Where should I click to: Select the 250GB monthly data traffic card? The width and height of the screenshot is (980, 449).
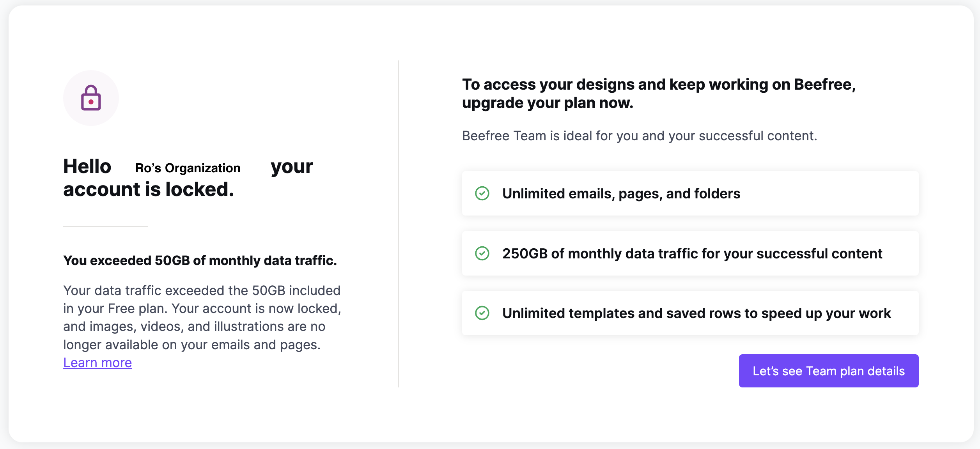[x=690, y=253]
